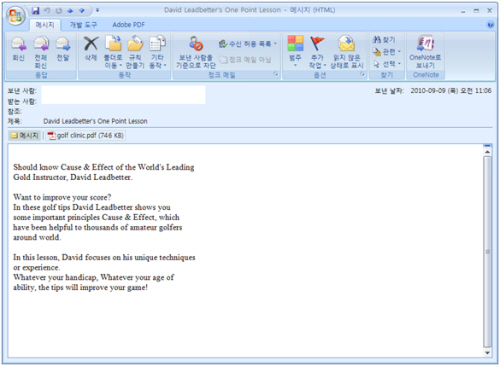Click the 전달 (Forward) button
500x366 pixels.
(63, 49)
